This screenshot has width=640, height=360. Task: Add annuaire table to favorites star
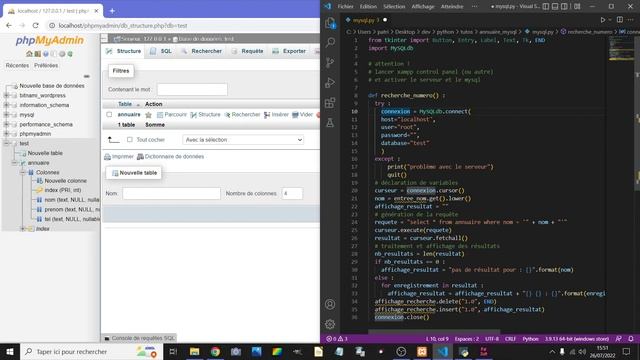tap(149, 115)
